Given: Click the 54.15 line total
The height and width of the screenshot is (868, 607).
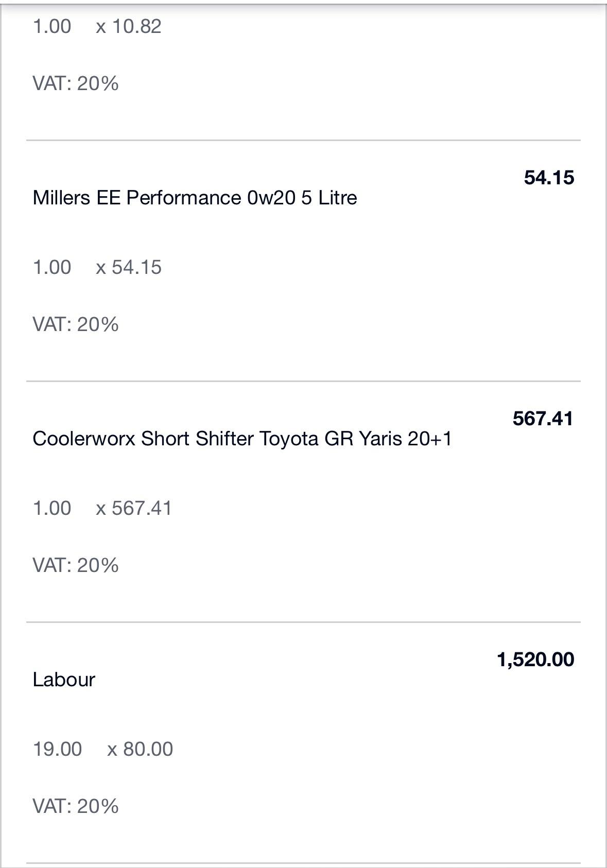Looking at the screenshot, I should click(x=549, y=178).
